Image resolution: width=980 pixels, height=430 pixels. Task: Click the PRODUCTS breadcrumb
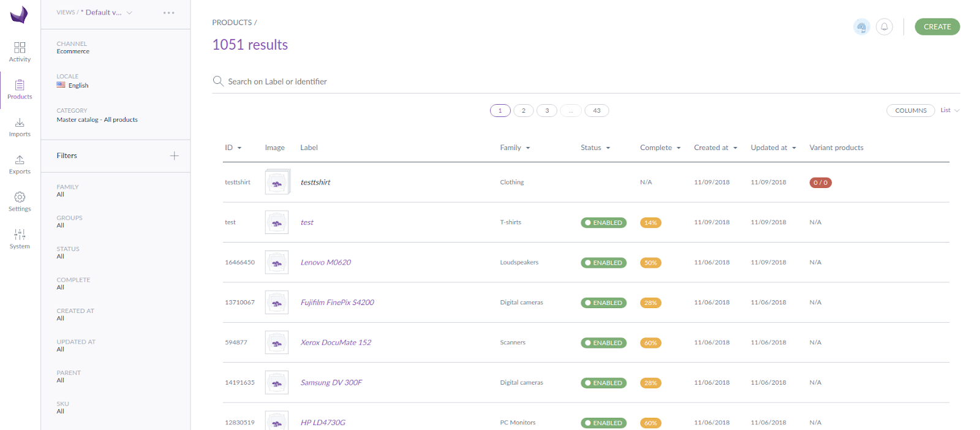coord(232,23)
